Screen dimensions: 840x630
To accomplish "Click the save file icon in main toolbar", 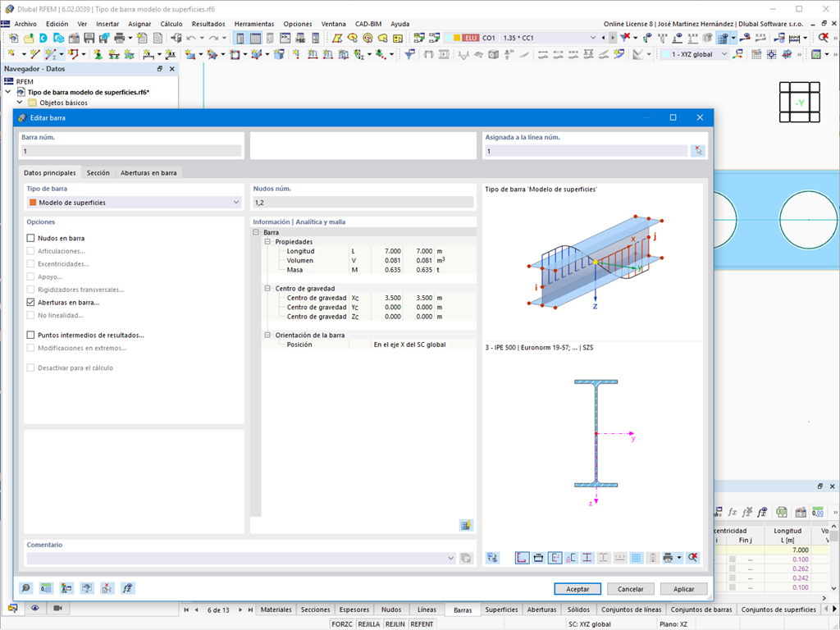I will (89, 38).
